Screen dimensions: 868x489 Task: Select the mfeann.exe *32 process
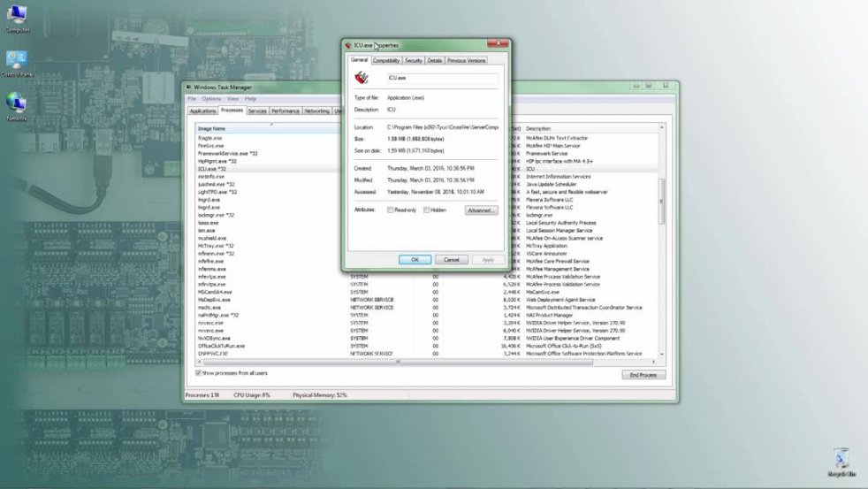216,254
